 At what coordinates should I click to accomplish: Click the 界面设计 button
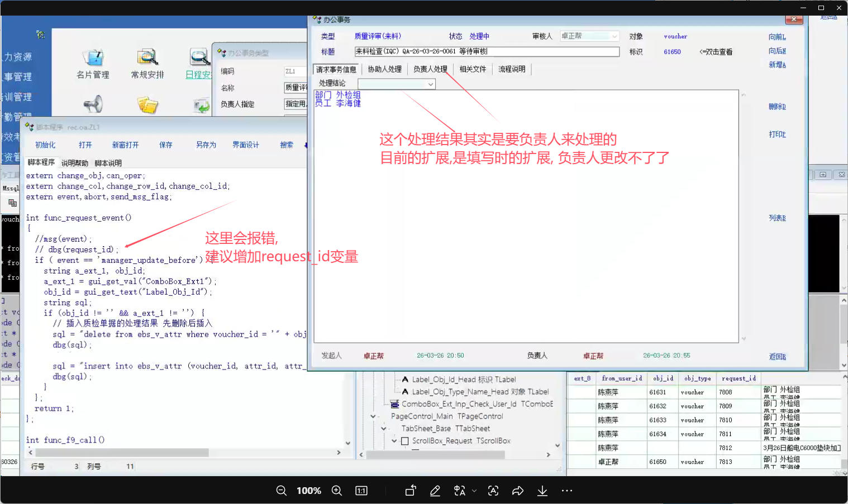coord(246,145)
